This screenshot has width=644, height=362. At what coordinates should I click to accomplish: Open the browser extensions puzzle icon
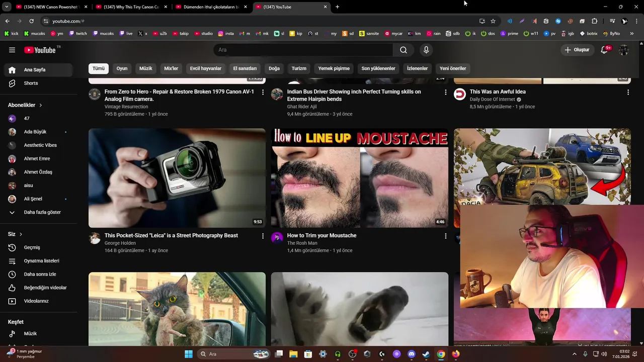pos(594,21)
